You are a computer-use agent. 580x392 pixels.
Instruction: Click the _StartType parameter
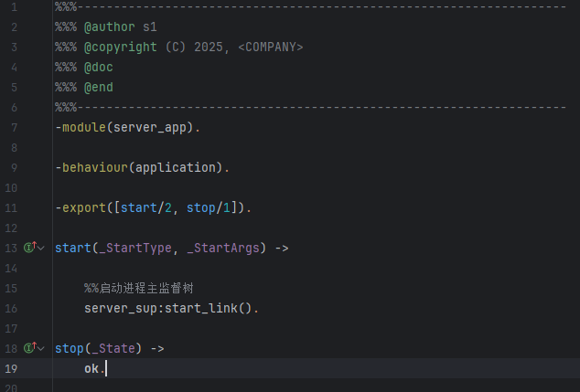click(135, 248)
